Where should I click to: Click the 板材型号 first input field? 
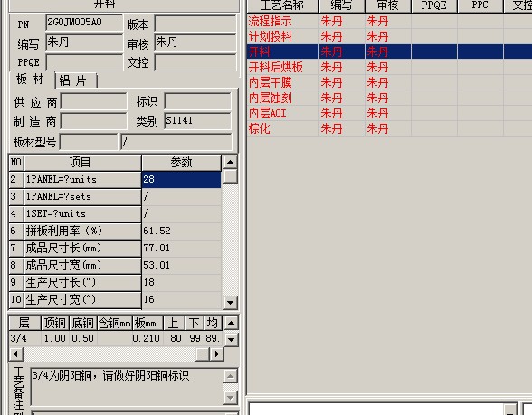pyautogui.click(x=89, y=142)
